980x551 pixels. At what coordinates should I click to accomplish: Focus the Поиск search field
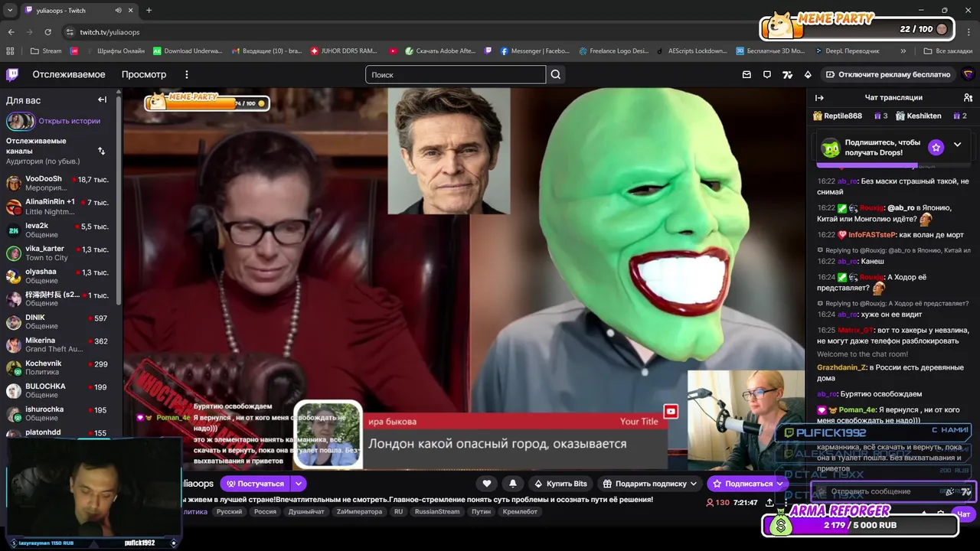456,74
